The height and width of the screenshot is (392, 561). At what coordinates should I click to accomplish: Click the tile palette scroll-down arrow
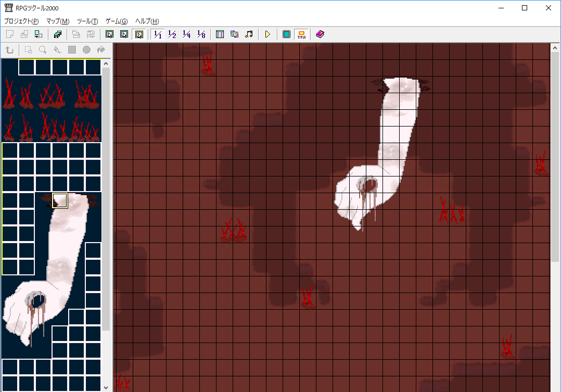point(106,388)
